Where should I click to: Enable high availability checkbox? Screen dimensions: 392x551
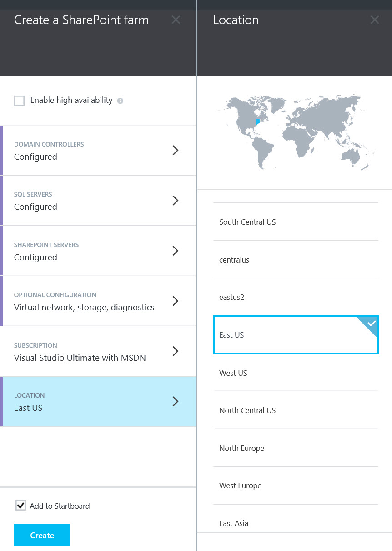tap(19, 101)
